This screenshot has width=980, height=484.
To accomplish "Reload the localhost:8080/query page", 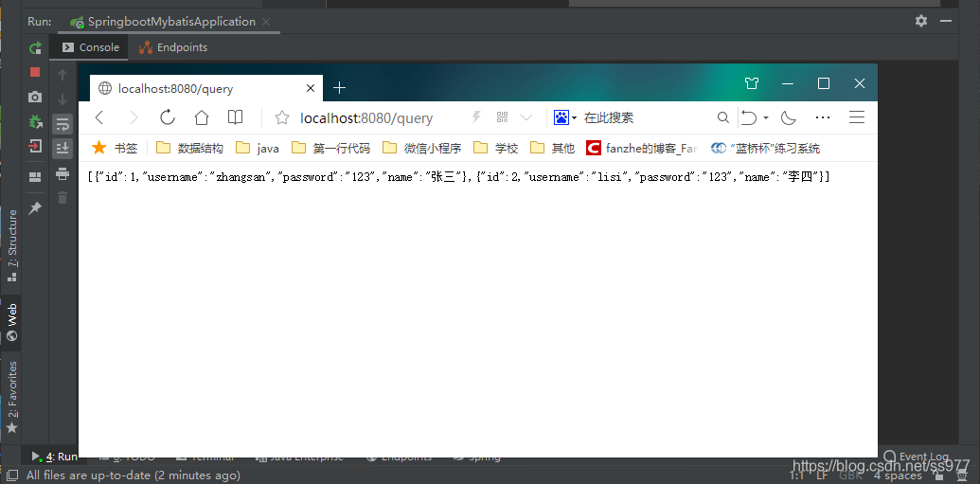I will 167,117.
